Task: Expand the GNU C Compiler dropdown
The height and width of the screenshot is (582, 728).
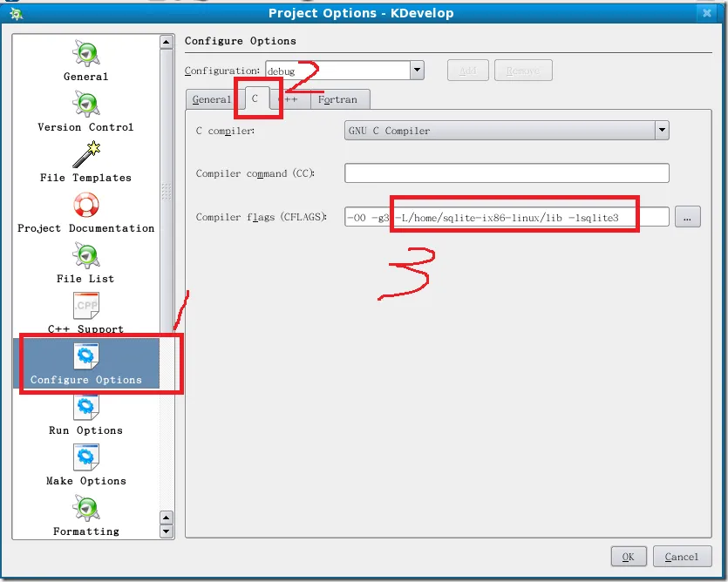Action: click(662, 131)
